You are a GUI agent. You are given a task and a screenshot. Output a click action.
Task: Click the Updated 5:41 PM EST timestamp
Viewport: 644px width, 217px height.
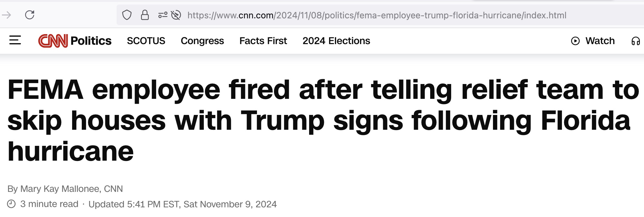(x=182, y=204)
